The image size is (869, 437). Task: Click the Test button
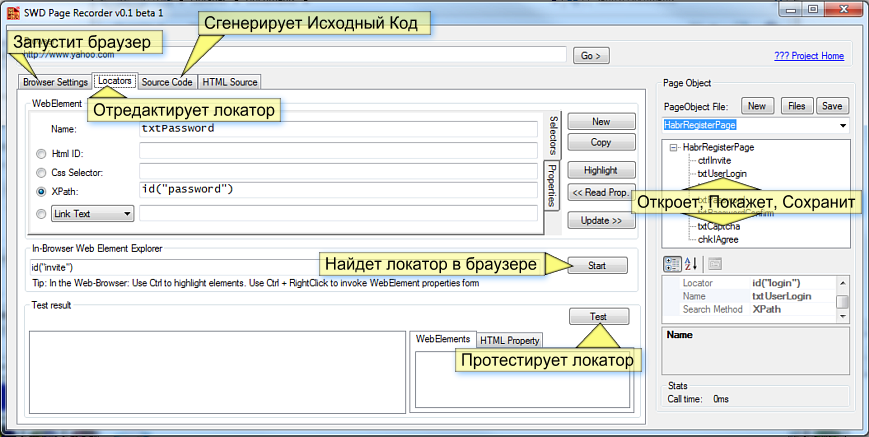point(599,317)
